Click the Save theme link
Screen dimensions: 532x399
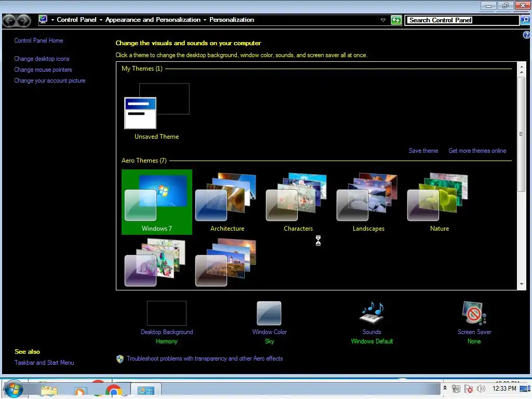pos(423,151)
